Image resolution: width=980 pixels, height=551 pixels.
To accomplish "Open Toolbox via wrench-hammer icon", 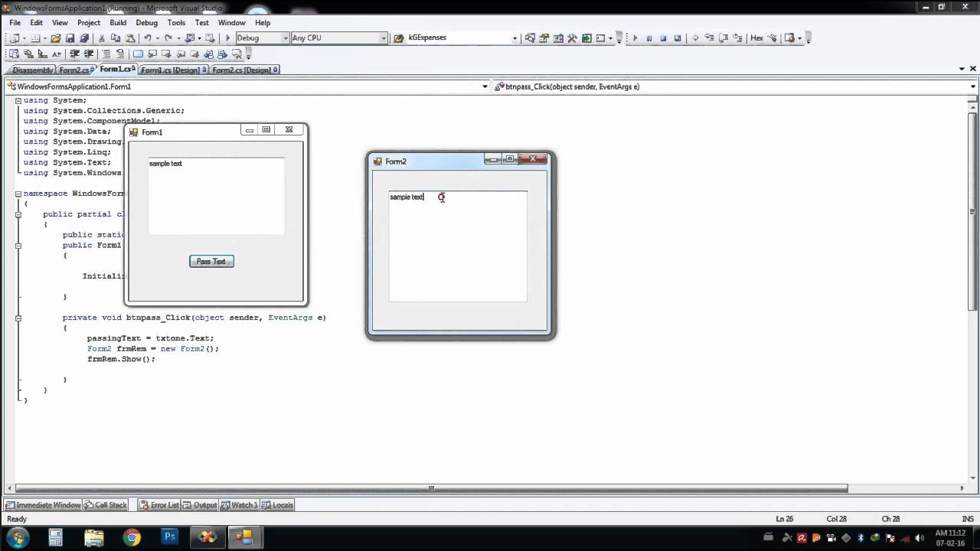I will coord(572,37).
